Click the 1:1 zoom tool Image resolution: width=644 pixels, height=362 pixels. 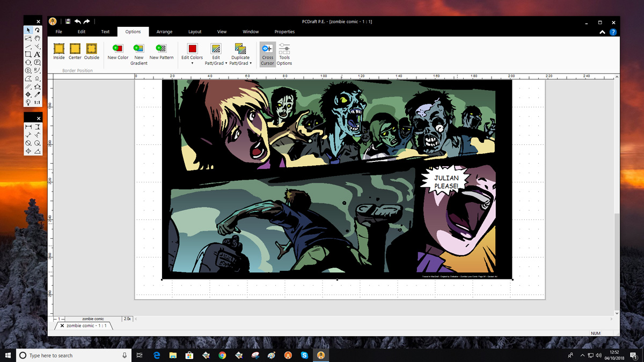(x=38, y=102)
